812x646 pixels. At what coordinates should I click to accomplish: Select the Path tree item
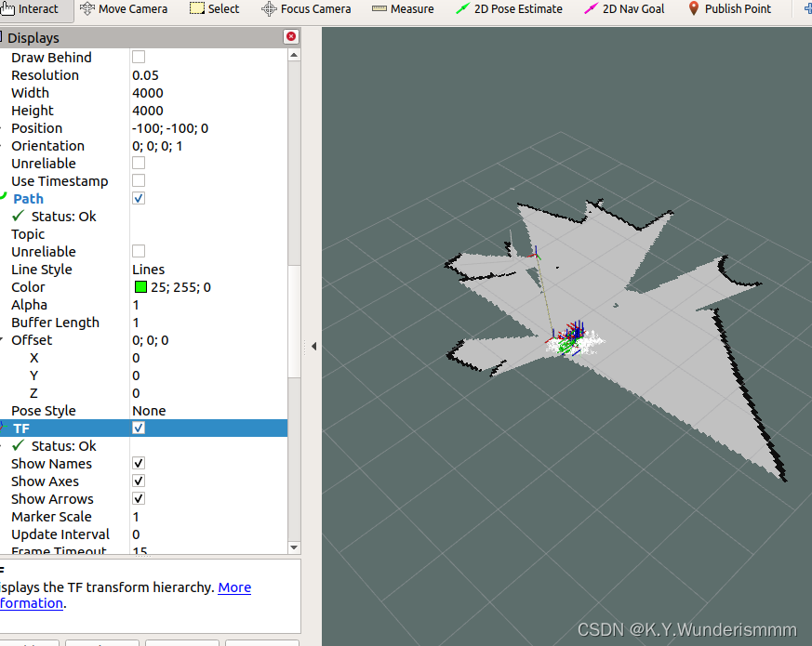[x=28, y=199]
